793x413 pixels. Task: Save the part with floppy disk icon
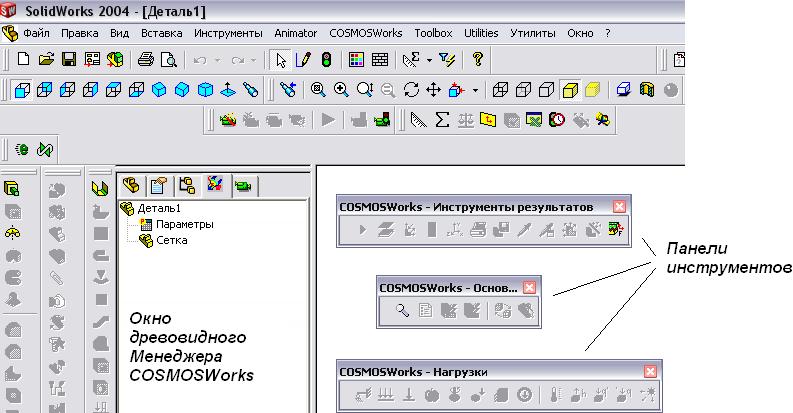[x=69, y=60]
